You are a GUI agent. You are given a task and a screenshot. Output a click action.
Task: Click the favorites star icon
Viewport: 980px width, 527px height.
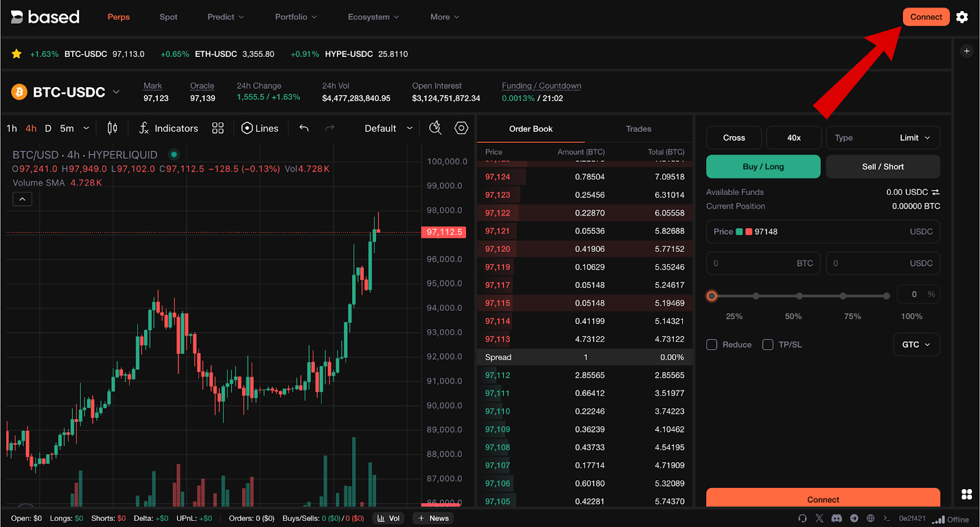[17, 54]
